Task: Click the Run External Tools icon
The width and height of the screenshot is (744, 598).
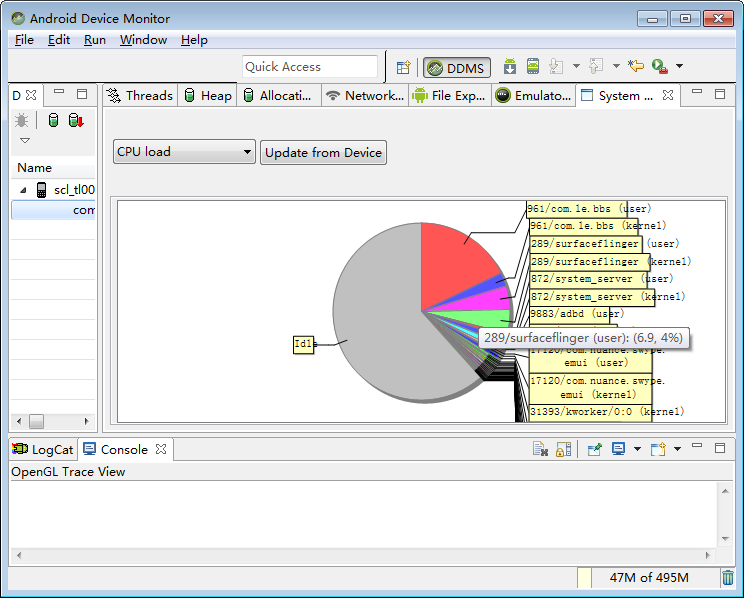Action: (x=660, y=66)
